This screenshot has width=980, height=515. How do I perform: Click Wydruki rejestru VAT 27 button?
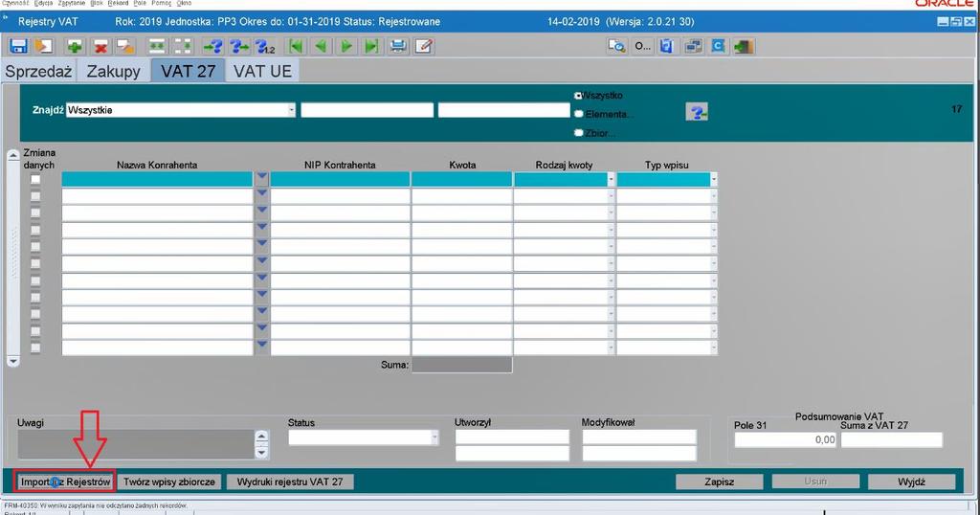[x=290, y=481]
